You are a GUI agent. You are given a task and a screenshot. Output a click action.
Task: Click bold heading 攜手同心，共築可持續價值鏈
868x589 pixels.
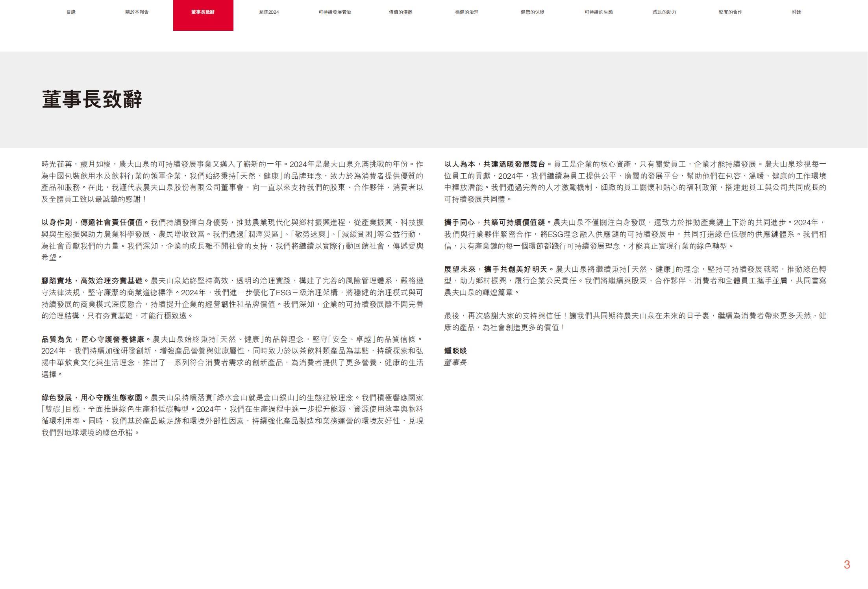[498, 222]
